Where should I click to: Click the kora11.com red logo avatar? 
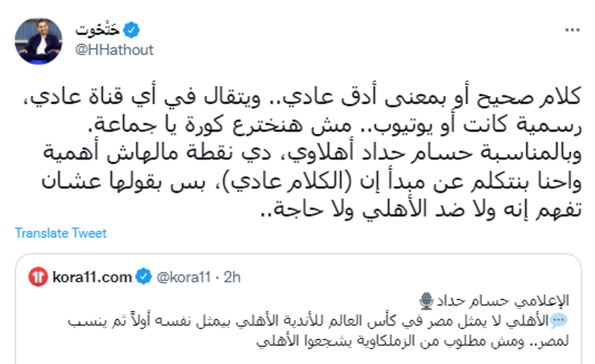pos(38,275)
